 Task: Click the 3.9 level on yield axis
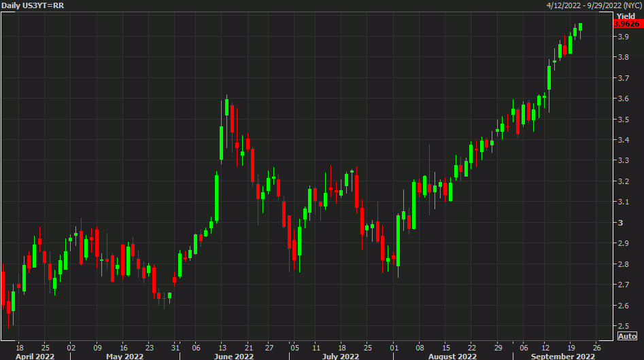[x=621, y=37]
